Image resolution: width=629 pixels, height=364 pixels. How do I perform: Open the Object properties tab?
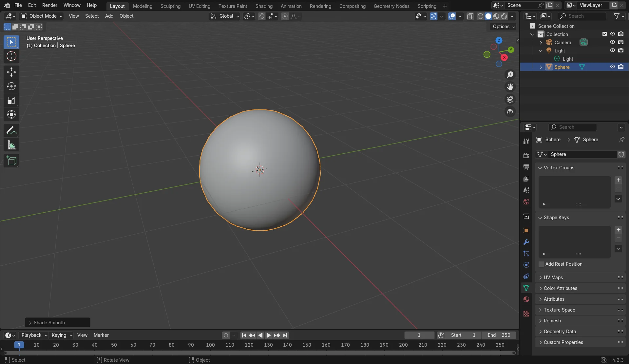pos(526,231)
